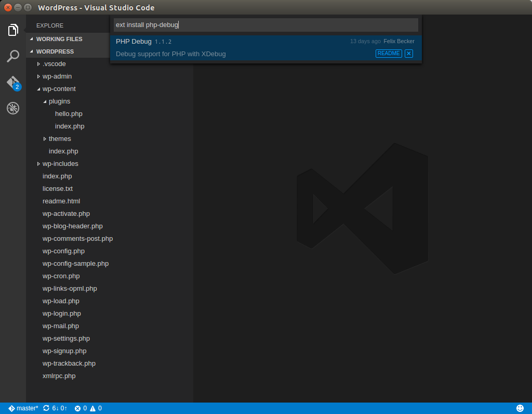Collapse the wp-content folder
This screenshot has height=414, width=532.
click(x=38, y=89)
